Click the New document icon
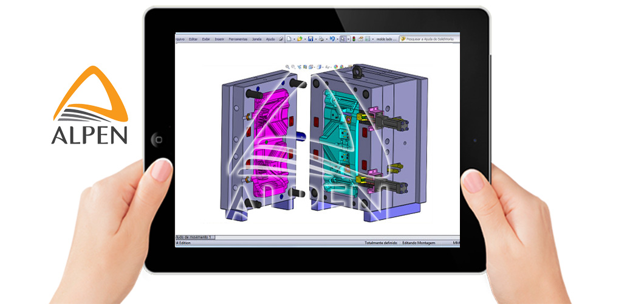This screenshot has height=304, width=644. 289,38
